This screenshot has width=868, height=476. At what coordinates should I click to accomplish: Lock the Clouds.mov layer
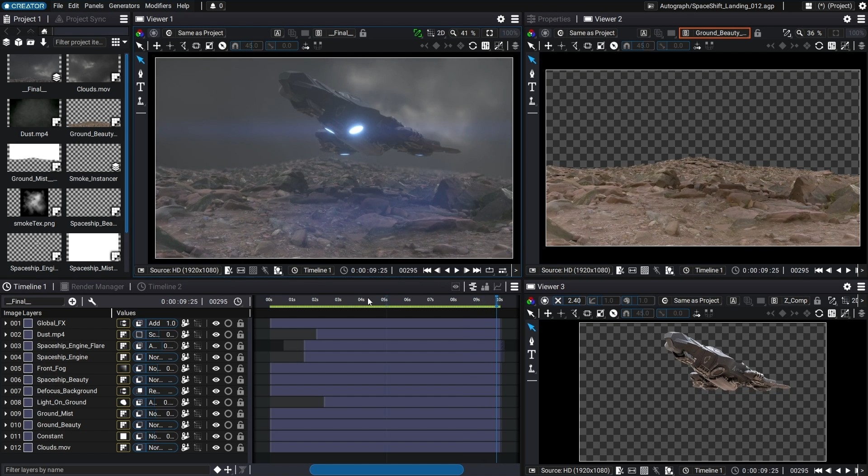tap(241, 448)
